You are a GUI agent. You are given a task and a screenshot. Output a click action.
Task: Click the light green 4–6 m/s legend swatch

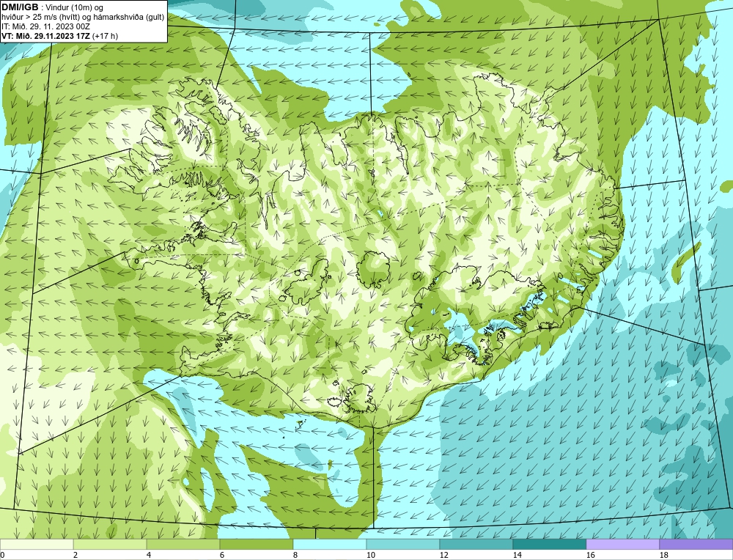(x=183, y=544)
